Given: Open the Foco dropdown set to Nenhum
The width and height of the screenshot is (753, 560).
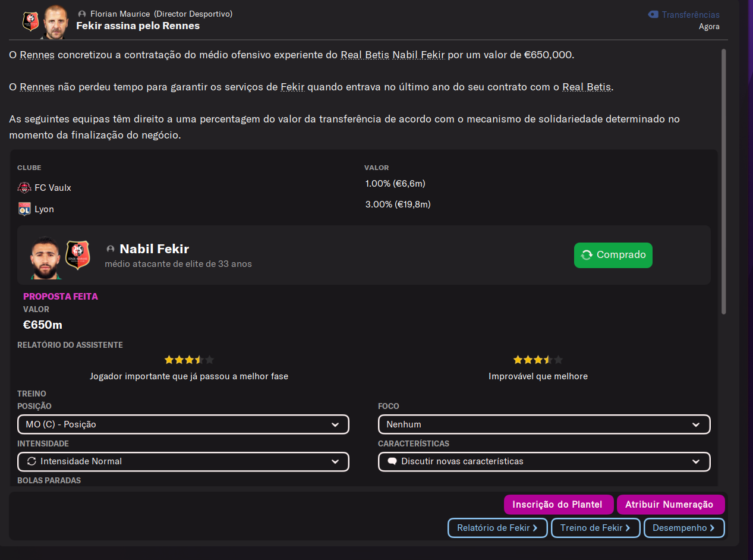Looking at the screenshot, I should [544, 424].
